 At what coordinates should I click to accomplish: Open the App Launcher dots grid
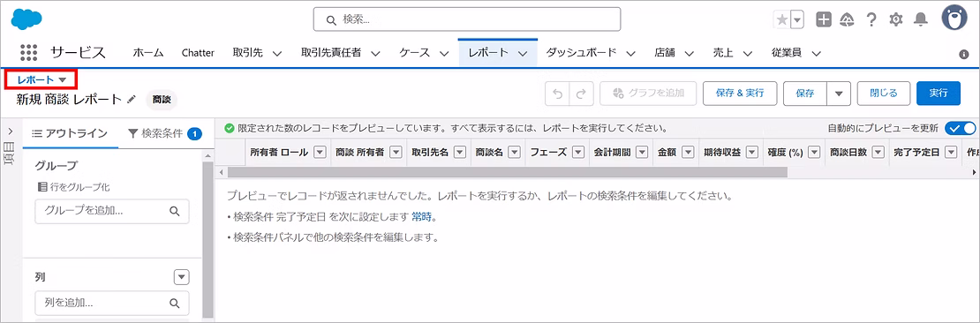click(x=29, y=52)
